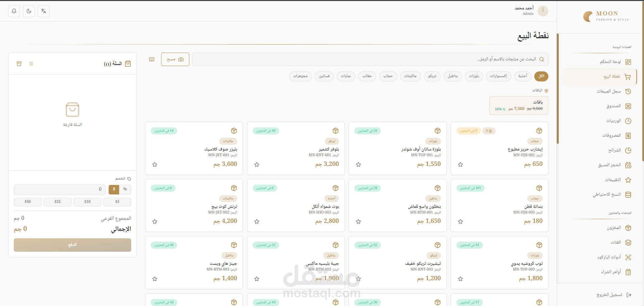This screenshot has width=644, height=306.
Task: Filter by حجاب category
Action: [x=388, y=76]
